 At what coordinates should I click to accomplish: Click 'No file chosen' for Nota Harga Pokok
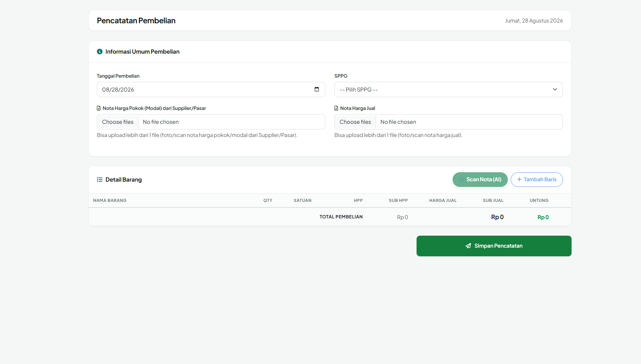point(161,122)
